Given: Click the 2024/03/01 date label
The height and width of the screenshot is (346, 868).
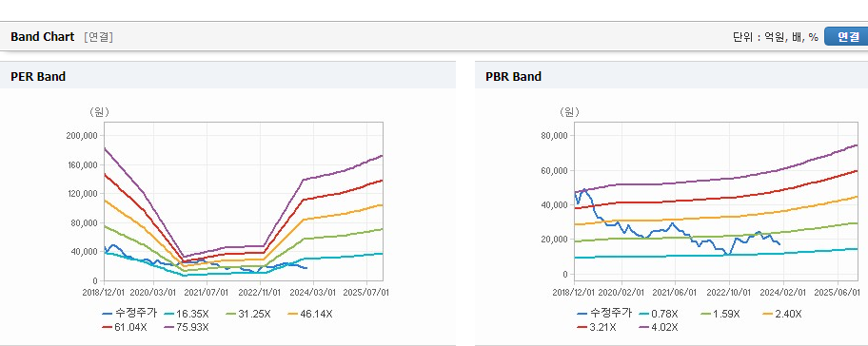Looking at the screenshot, I should point(314,292).
